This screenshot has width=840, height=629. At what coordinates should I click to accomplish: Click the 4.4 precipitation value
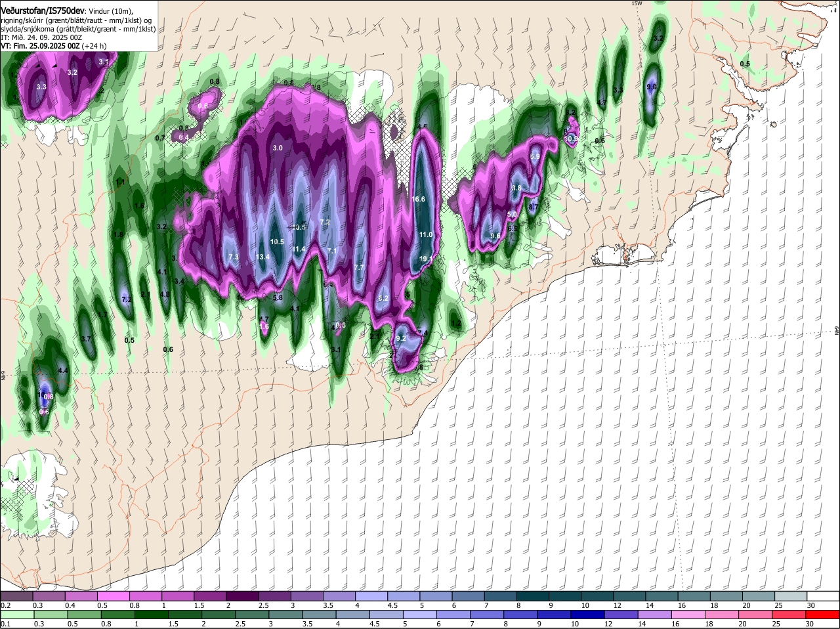click(x=64, y=371)
